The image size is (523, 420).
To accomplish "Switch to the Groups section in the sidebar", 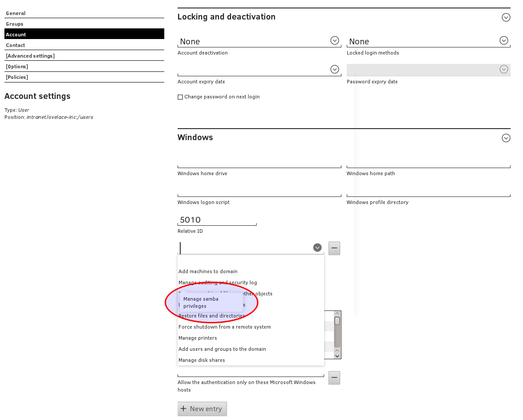I will (15, 24).
